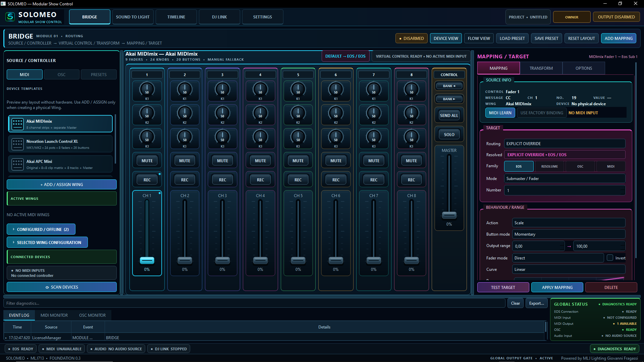644x362 pixels.
Task: Click channel 7 K1 knob
Action: click(x=374, y=89)
